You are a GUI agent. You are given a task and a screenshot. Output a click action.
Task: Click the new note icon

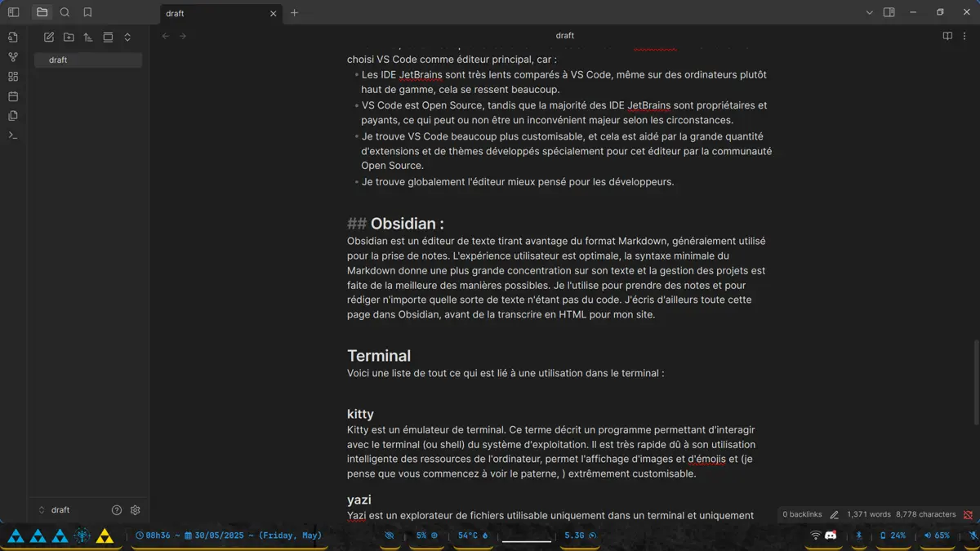tap(49, 38)
